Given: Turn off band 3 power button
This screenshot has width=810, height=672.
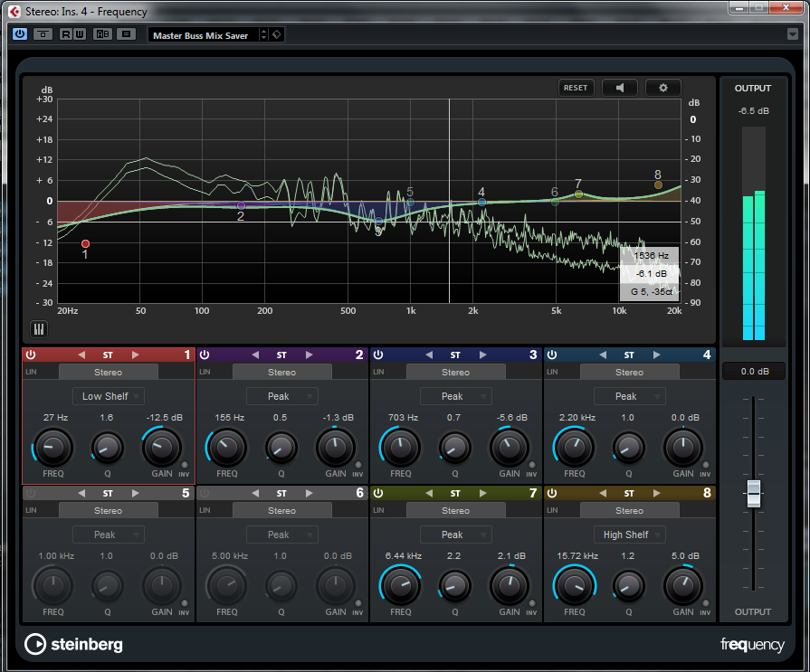Looking at the screenshot, I should coord(378,355).
